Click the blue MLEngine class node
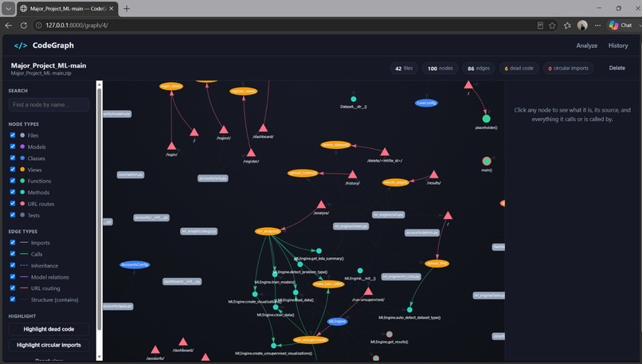Image resolution: width=642 pixels, height=364 pixels. pos(338,322)
